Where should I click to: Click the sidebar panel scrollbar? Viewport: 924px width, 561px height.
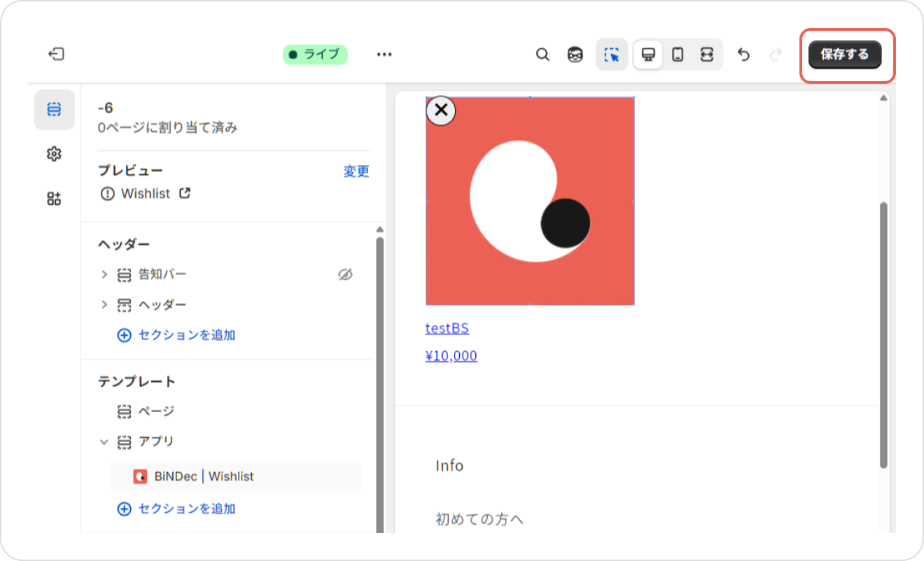point(379,385)
